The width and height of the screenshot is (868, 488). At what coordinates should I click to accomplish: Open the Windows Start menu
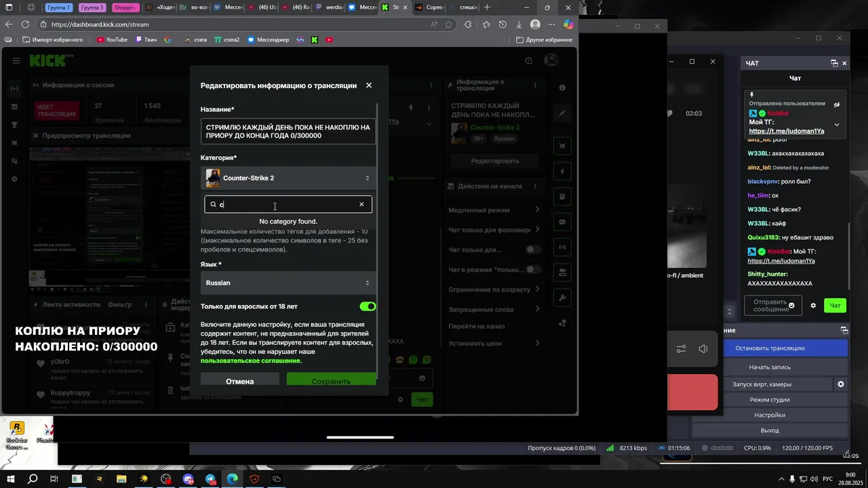[x=10, y=479]
